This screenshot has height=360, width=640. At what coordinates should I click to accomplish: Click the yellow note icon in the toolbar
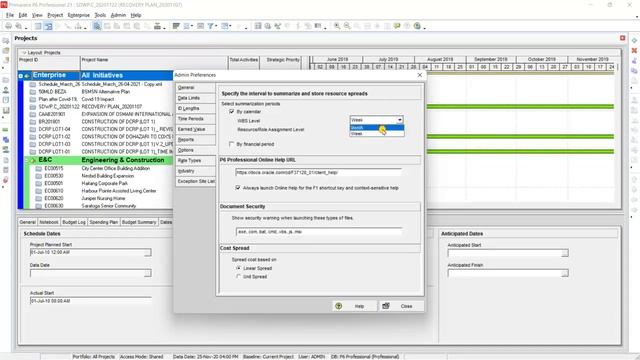(x=397, y=26)
